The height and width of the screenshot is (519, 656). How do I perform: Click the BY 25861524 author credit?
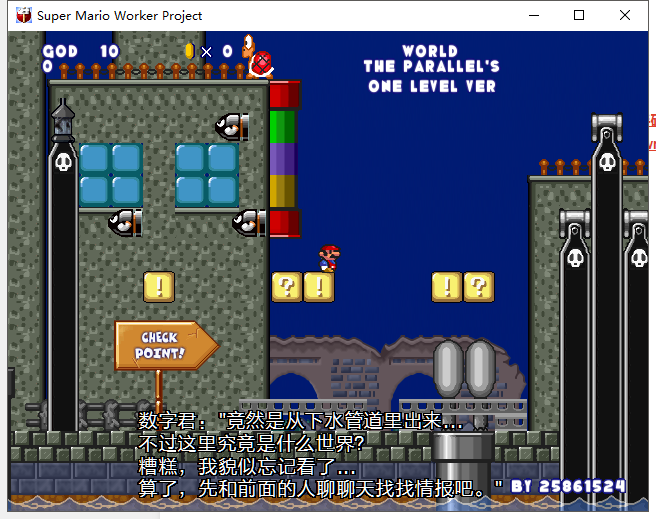(x=569, y=486)
